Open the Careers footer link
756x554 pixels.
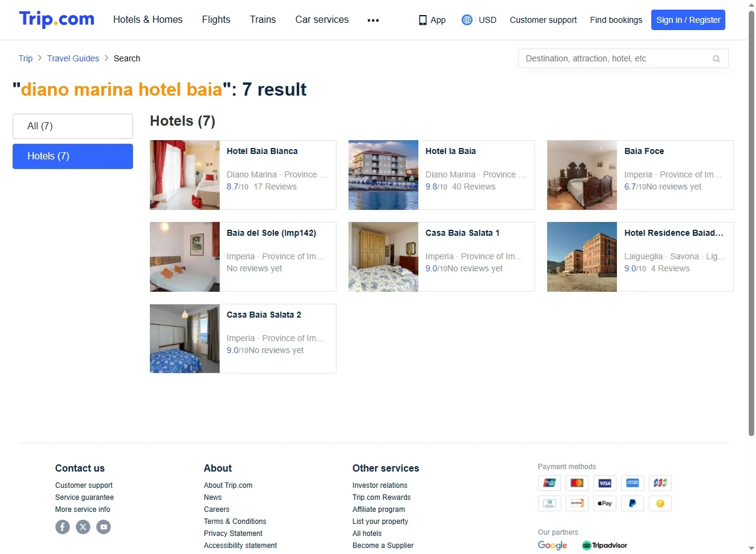(217, 509)
